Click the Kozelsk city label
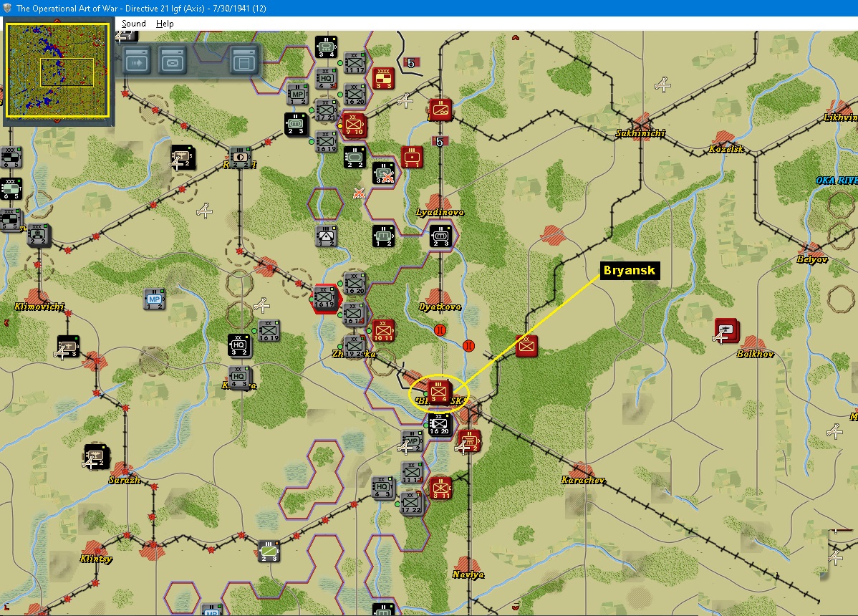The width and height of the screenshot is (858, 616). (x=726, y=149)
